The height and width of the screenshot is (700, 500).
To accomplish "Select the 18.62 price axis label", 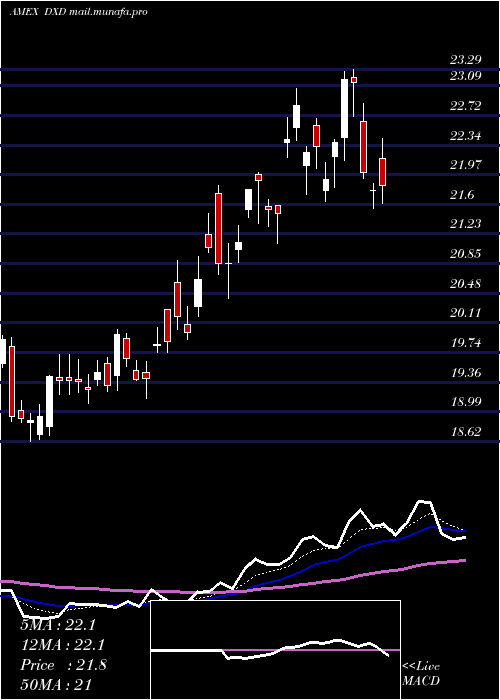I will (465, 432).
